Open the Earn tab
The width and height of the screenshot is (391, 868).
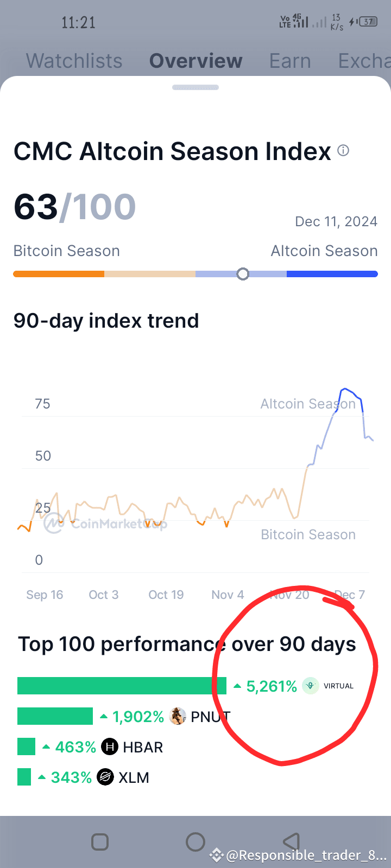point(290,61)
